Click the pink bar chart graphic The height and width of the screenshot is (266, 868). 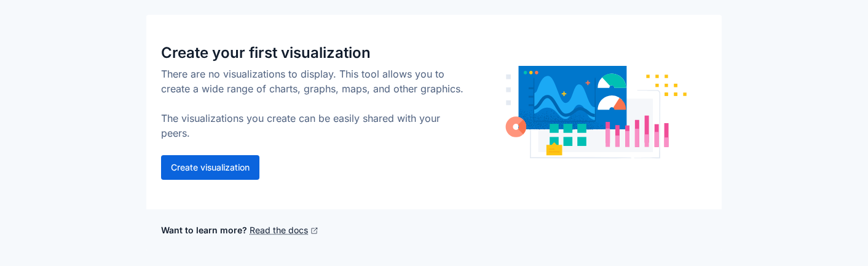637,131
